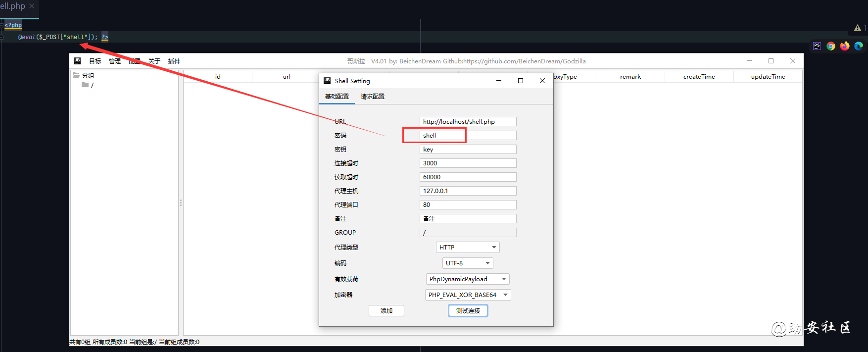Image resolution: width=868 pixels, height=352 pixels.
Task: Click the 读取超时 field showing 60000
Action: (468, 177)
